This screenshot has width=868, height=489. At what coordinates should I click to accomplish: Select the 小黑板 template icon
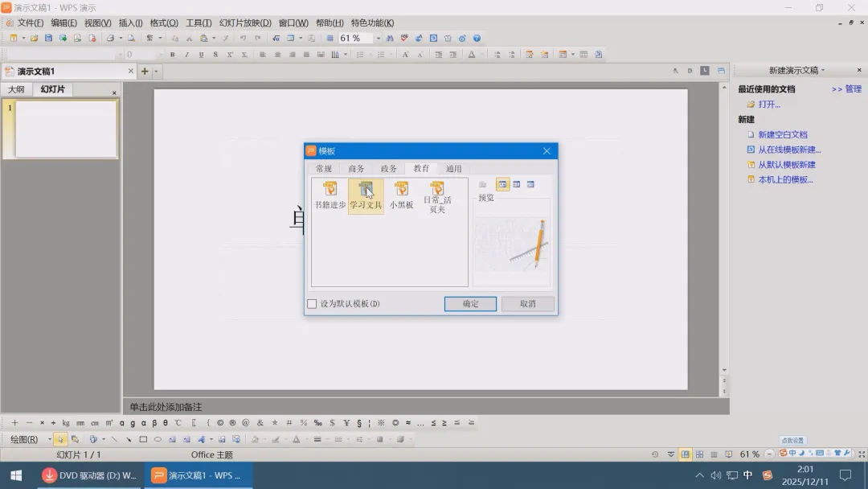pos(401,195)
